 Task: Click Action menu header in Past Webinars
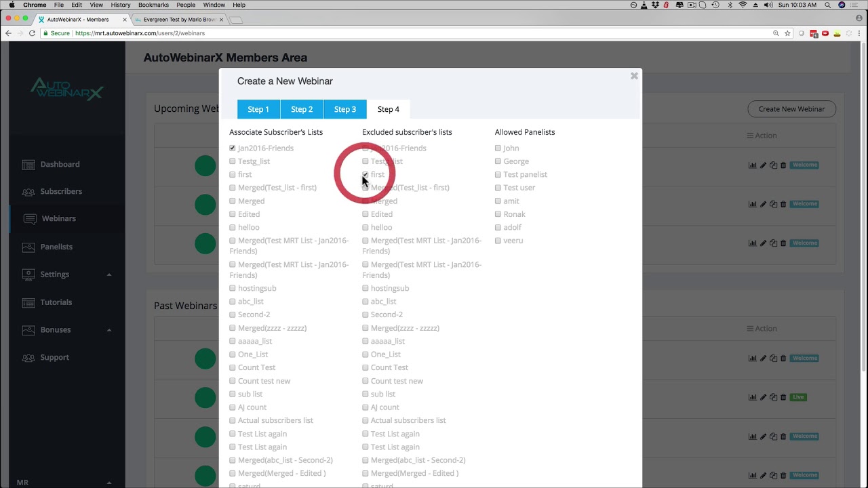pyautogui.click(x=762, y=329)
